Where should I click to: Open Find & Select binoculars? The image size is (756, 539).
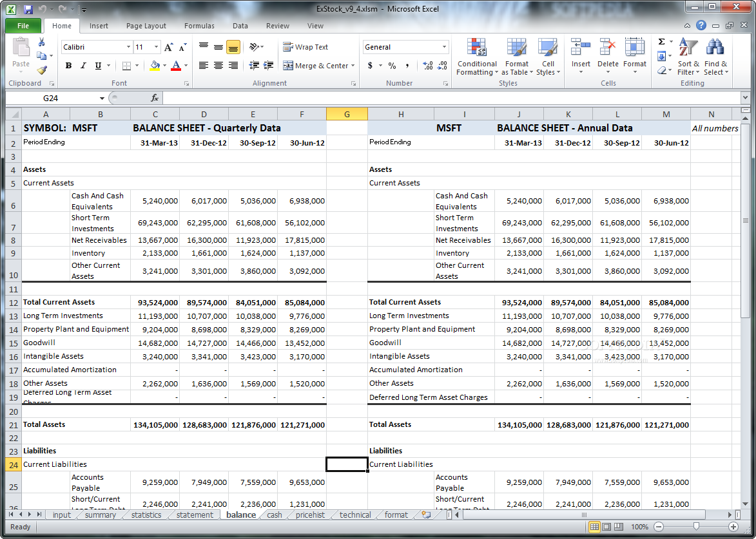coord(715,57)
